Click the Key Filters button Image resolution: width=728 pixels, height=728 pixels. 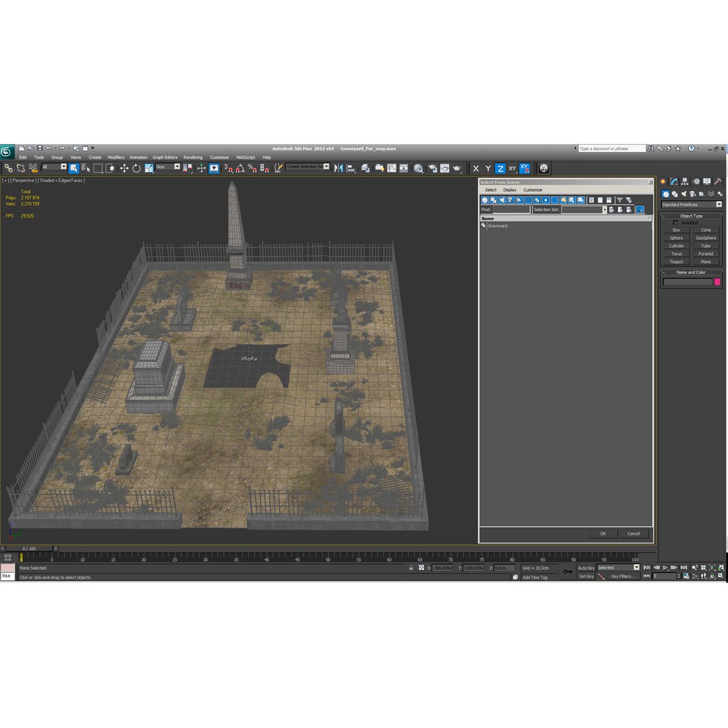[x=623, y=576]
